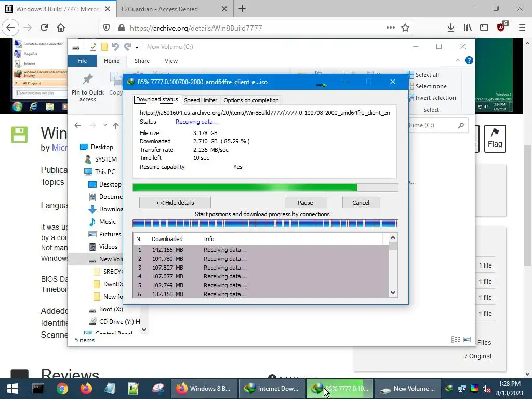The width and height of the screenshot is (532, 399).
Task: Click the Explorer undo icon
Action: pos(115,46)
